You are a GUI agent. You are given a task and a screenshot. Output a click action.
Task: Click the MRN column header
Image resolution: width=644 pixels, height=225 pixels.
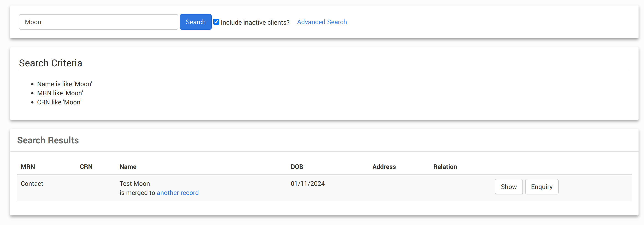pos(28,167)
